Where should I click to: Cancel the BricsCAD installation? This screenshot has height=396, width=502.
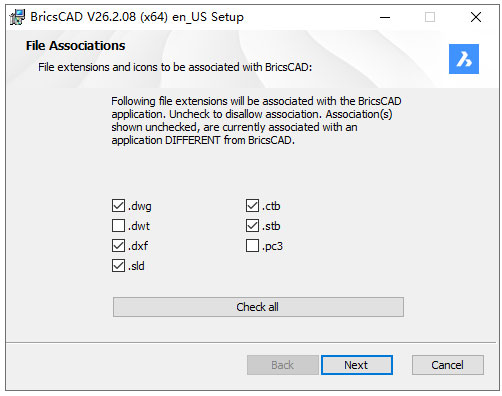coord(447,365)
